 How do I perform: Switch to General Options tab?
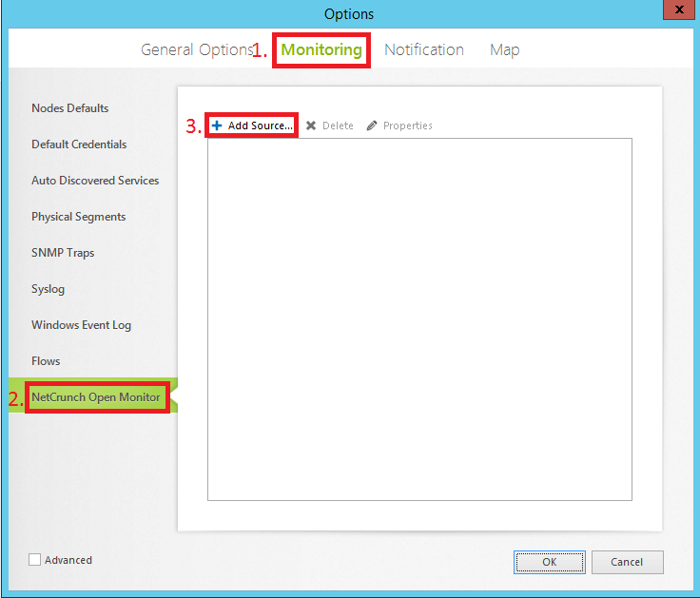tap(197, 49)
